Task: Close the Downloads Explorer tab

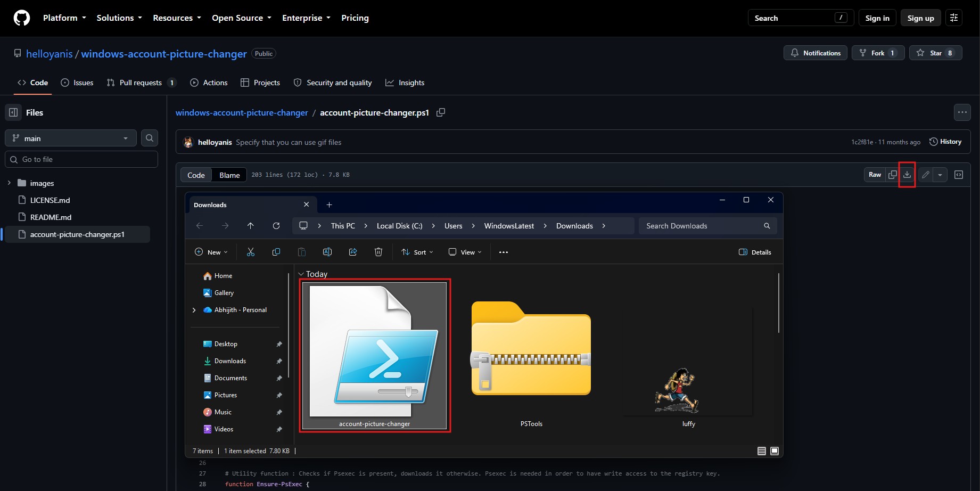Action: click(306, 204)
